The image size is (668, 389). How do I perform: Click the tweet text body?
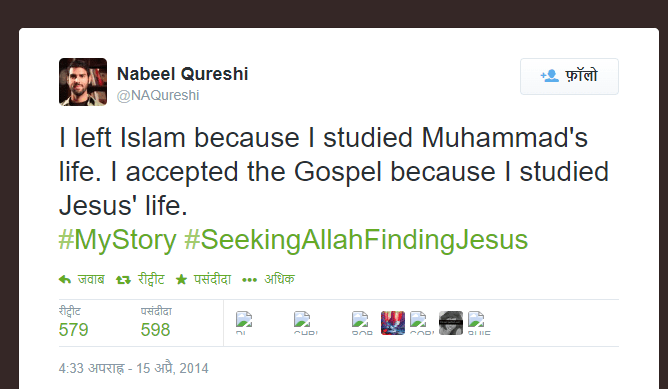click(x=334, y=172)
